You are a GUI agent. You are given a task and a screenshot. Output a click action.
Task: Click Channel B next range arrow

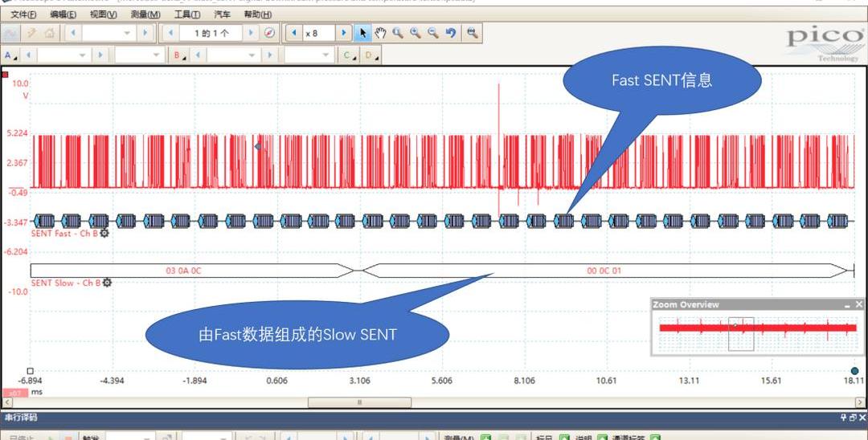point(269,55)
